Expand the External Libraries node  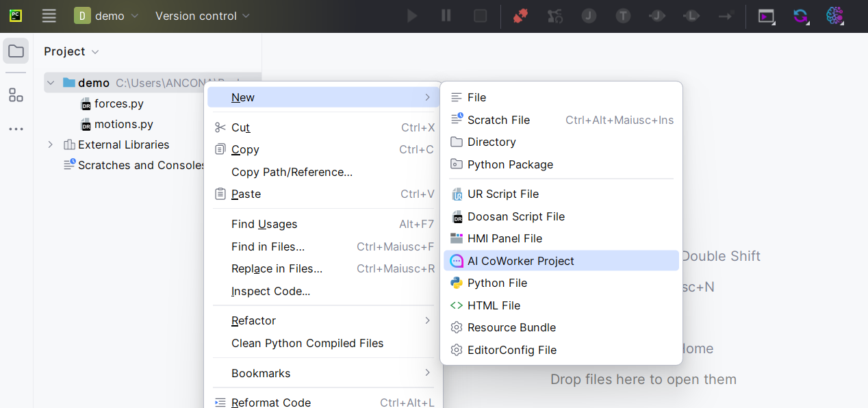point(50,144)
